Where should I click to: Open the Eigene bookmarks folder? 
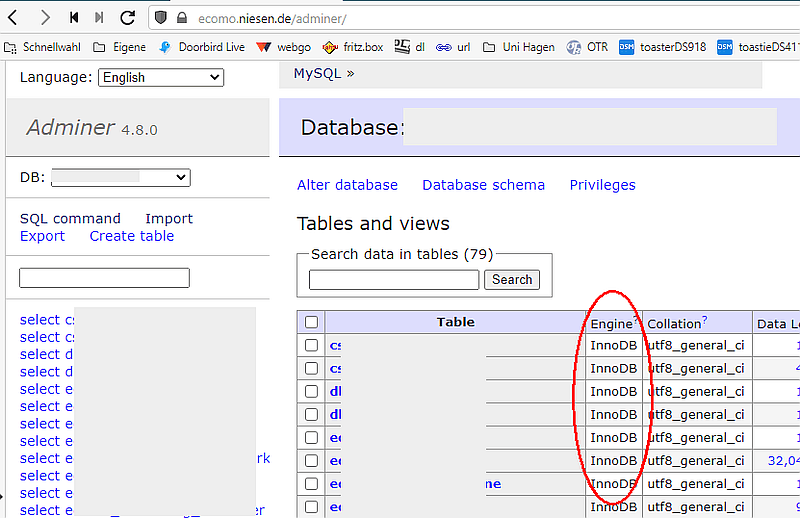tap(120, 47)
